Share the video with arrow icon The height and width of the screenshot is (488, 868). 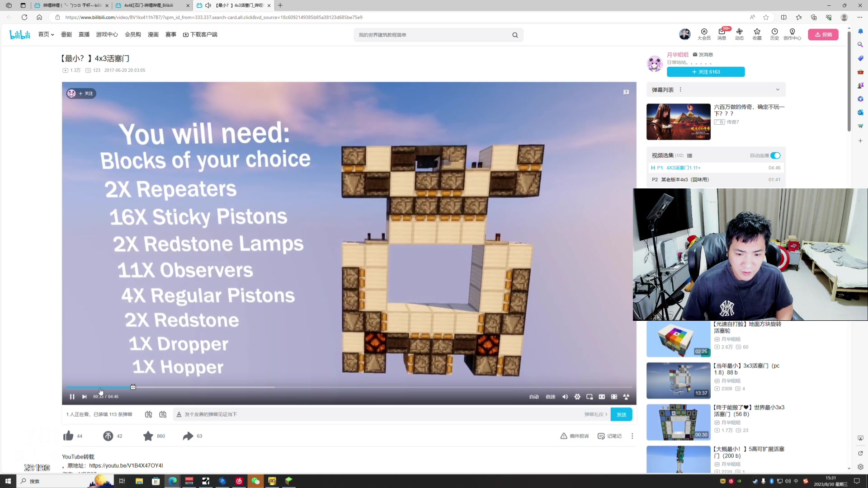(188, 436)
